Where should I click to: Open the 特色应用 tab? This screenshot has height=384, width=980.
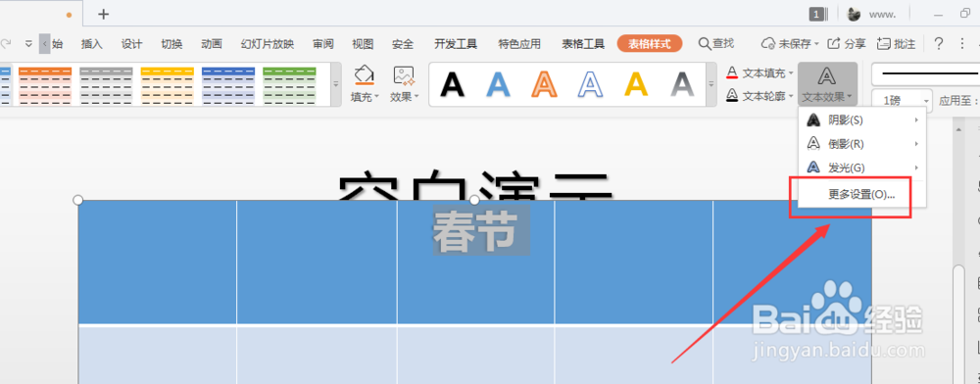tap(519, 44)
